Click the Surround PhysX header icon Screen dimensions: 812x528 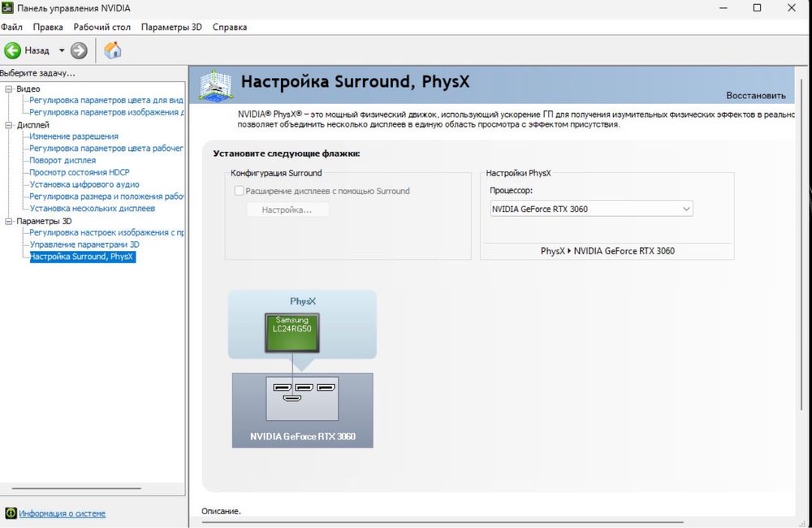(x=215, y=85)
